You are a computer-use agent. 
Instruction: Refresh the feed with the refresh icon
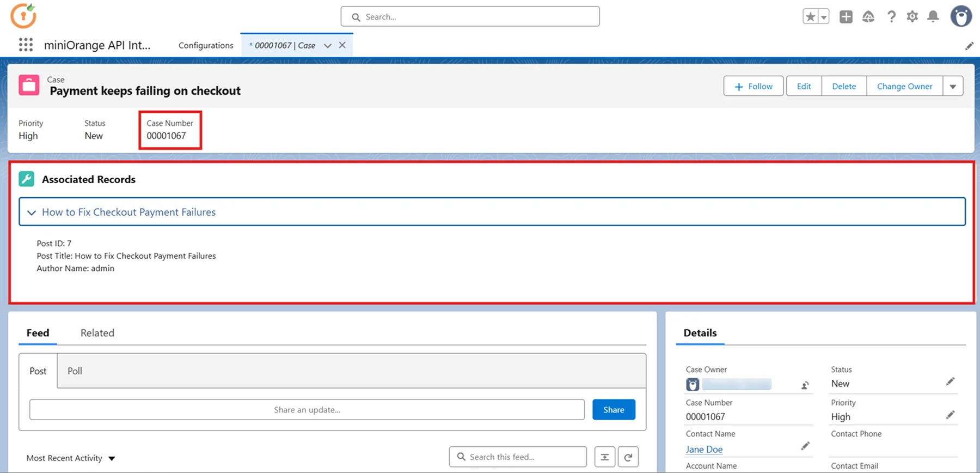(628, 457)
